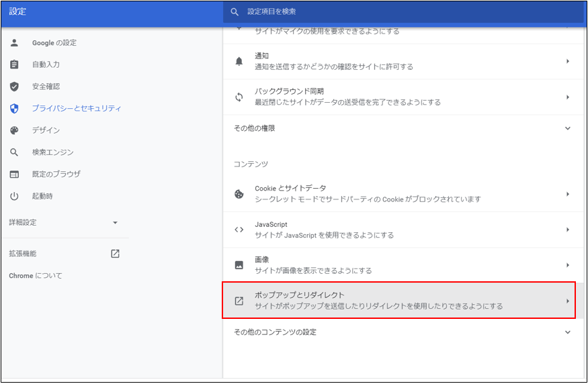Click the bell icon beside 通知
588x384 pixels.
(x=239, y=62)
